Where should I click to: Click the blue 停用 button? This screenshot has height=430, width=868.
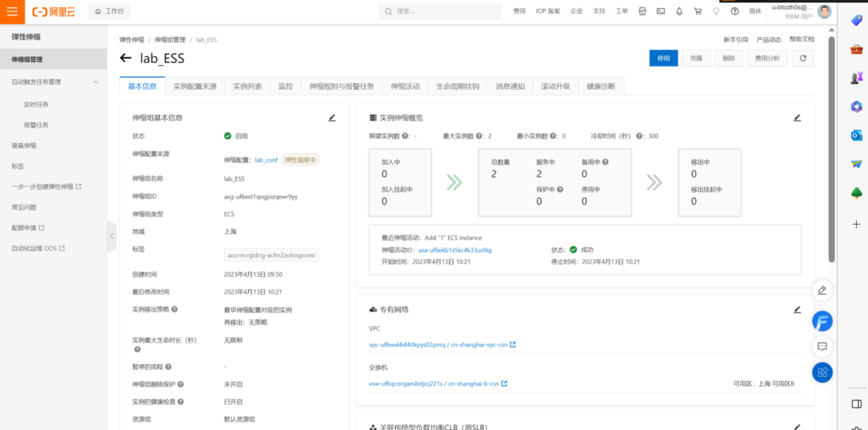(664, 58)
